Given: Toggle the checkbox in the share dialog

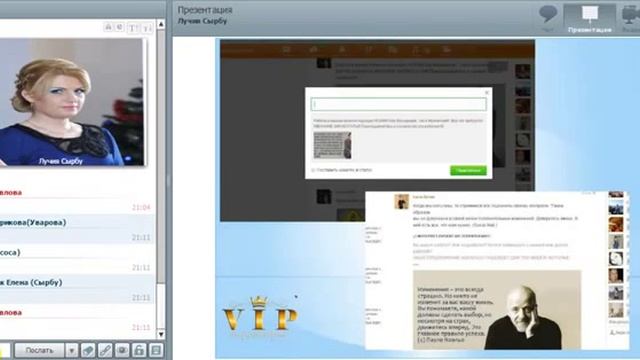Looking at the screenshot, I should pos(313,170).
